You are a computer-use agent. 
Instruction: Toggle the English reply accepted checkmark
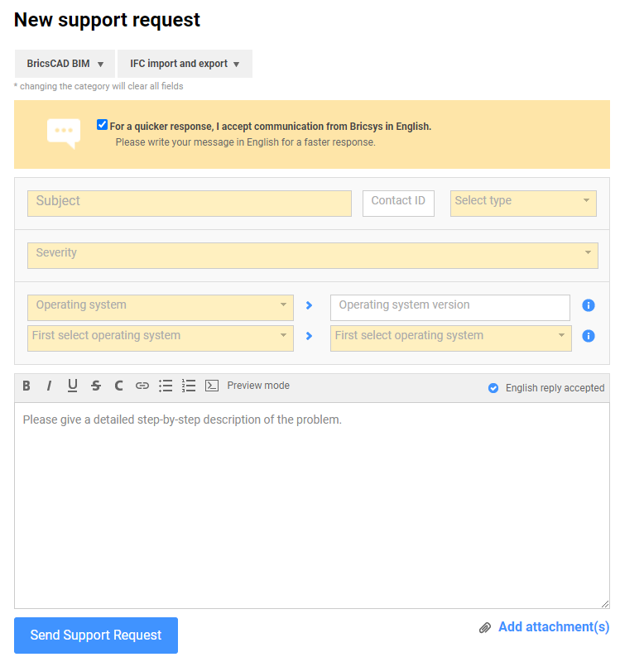click(493, 388)
